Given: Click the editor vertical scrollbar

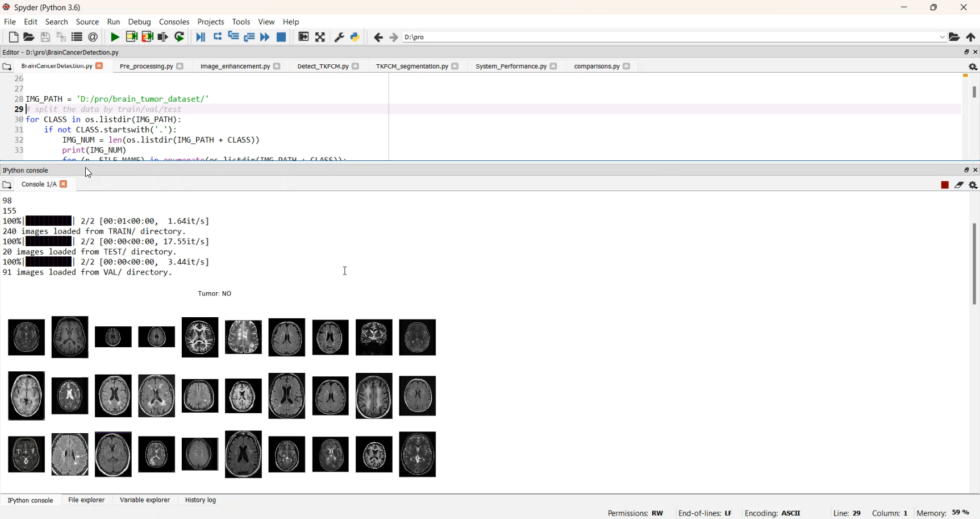Looking at the screenshot, I should click(974, 92).
